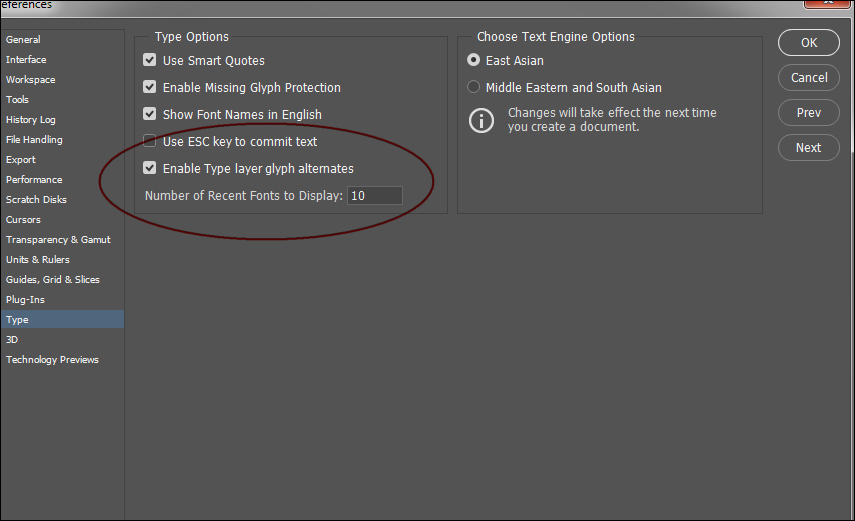Click the info icon beside text engine note
Screen dimensions: 855x521
point(481,120)
